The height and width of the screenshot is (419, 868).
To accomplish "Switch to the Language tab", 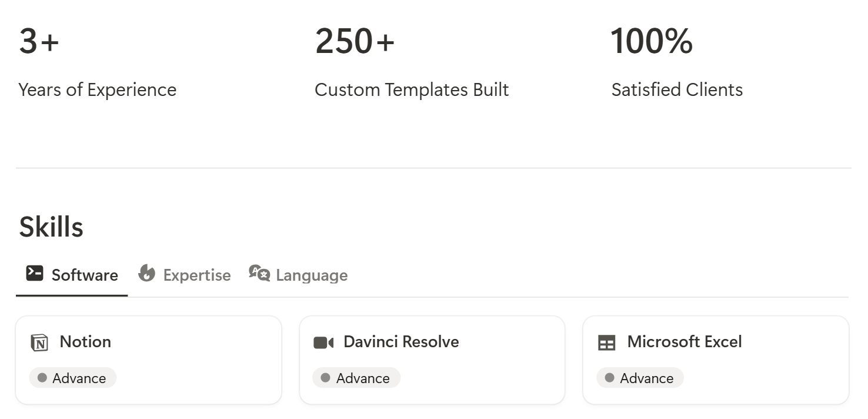I will pos(298,275).
